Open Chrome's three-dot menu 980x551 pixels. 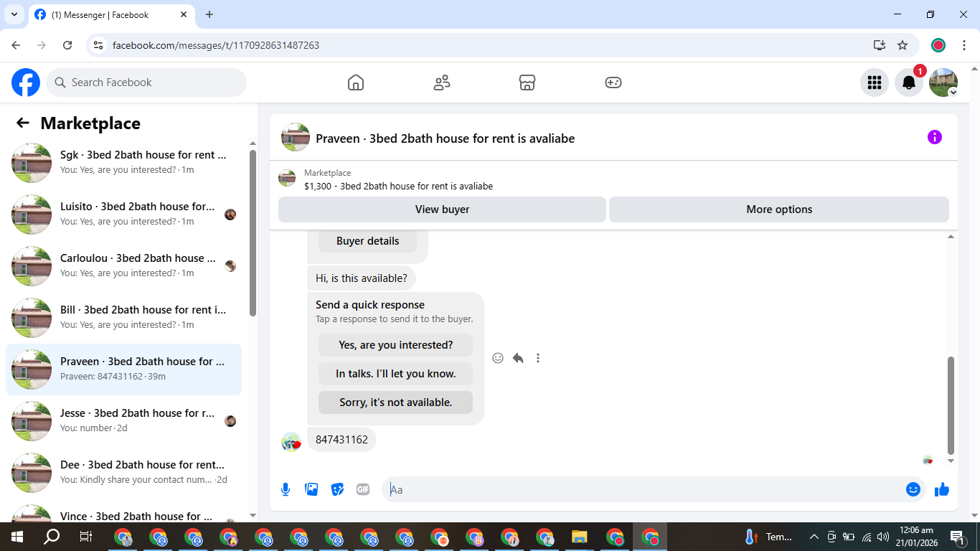point(964,45)
